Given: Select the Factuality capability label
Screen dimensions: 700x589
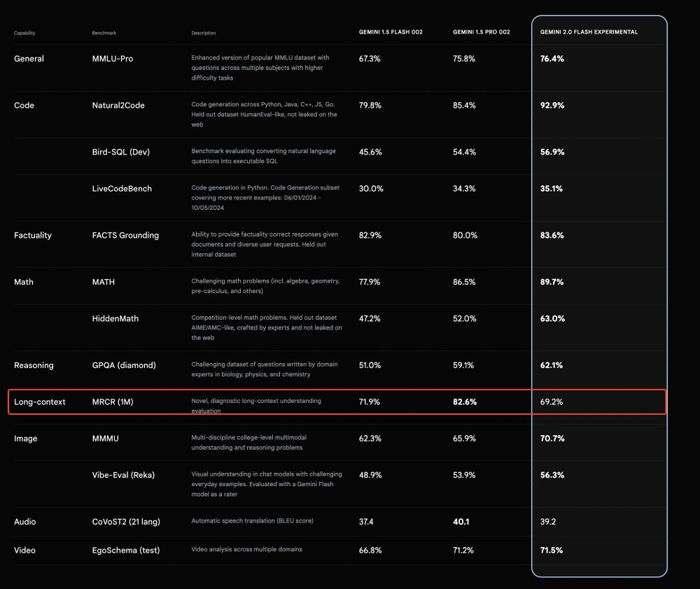Looking at the screenshot, I should 33,235.
